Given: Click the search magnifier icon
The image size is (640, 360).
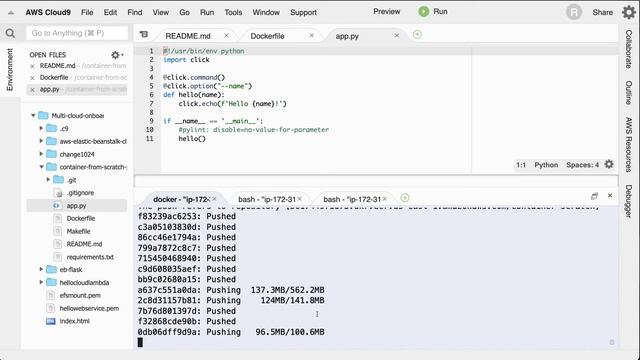Looking at the screenshot, I should coord(10,33).
